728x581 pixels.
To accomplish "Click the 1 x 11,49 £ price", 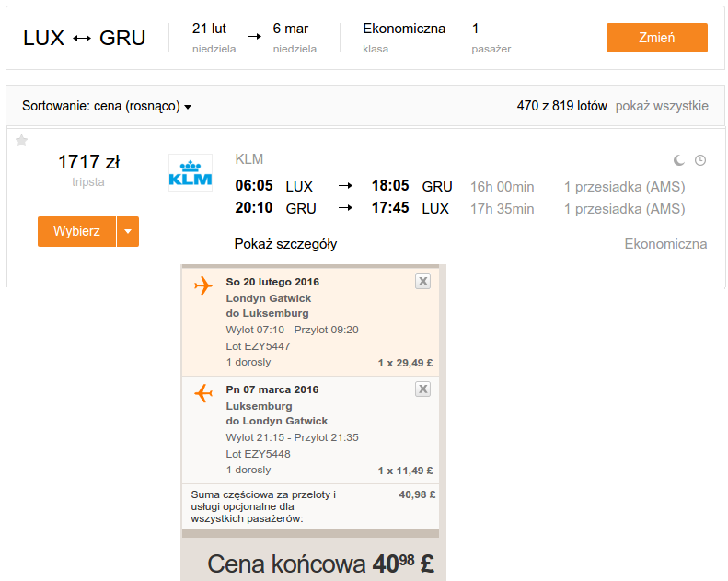I will [x=405, y=471].
